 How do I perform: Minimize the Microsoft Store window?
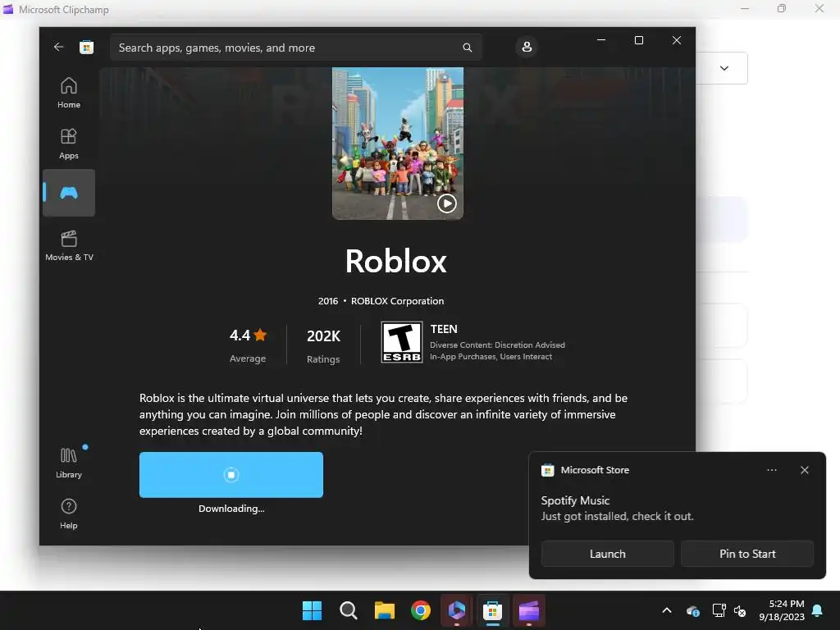[x=601, y=40]
